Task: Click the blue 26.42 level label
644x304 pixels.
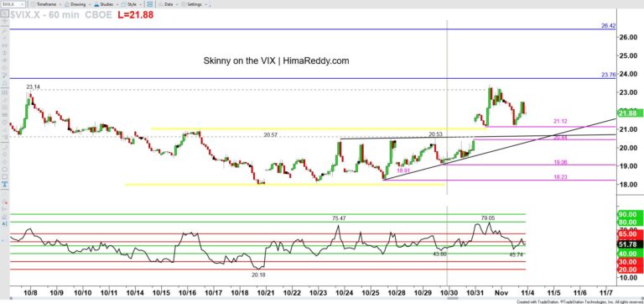Action: [608, 25]
